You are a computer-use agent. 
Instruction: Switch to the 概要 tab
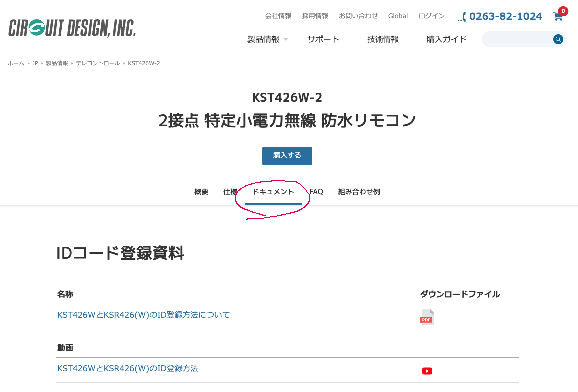pos(201,192)
